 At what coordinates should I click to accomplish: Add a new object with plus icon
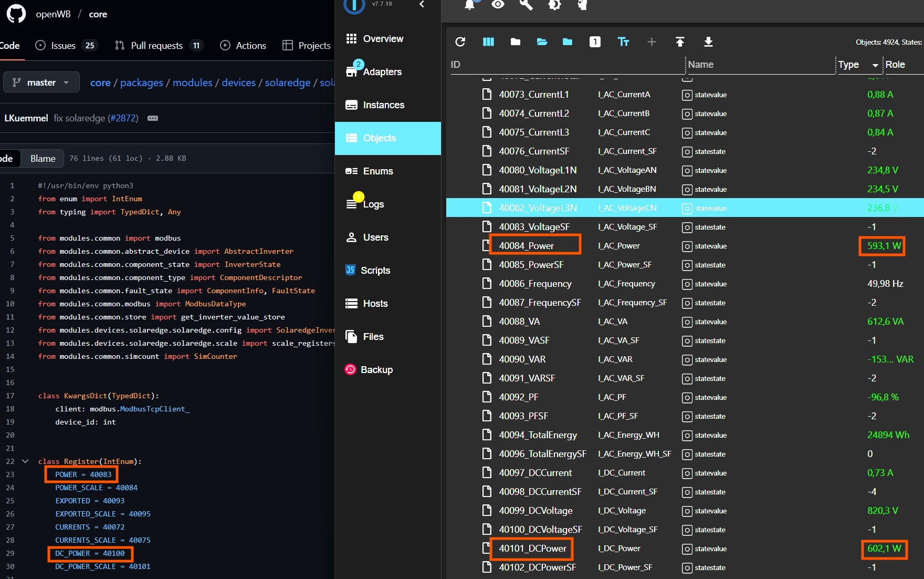(652, 42)
